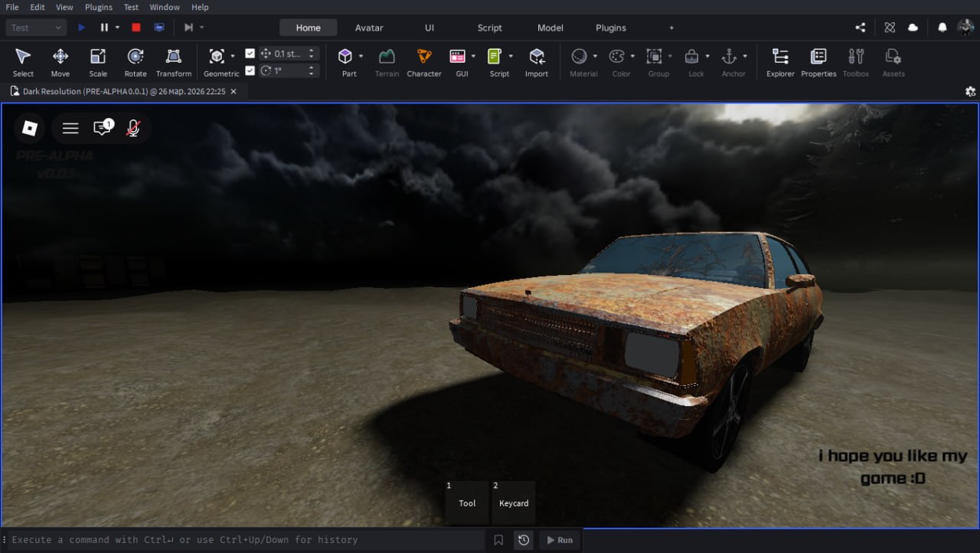This screenshot has height=553, width=980.
Task: Select the Move tool
Action: (x=60, y=62)
